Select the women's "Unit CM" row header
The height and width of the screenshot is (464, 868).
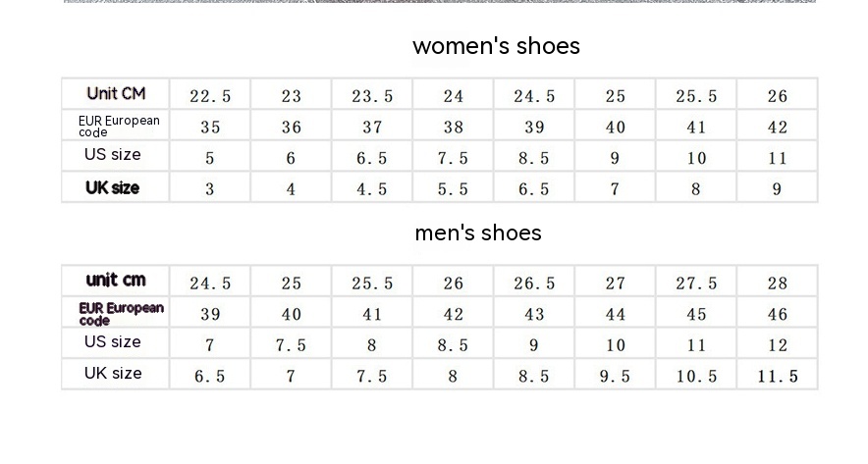116,94
